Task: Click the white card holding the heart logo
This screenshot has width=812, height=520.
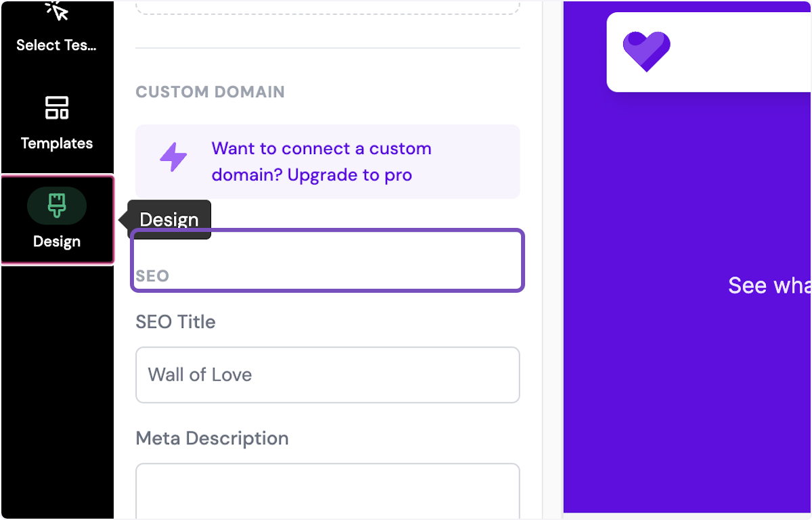Action: [710, 51]
